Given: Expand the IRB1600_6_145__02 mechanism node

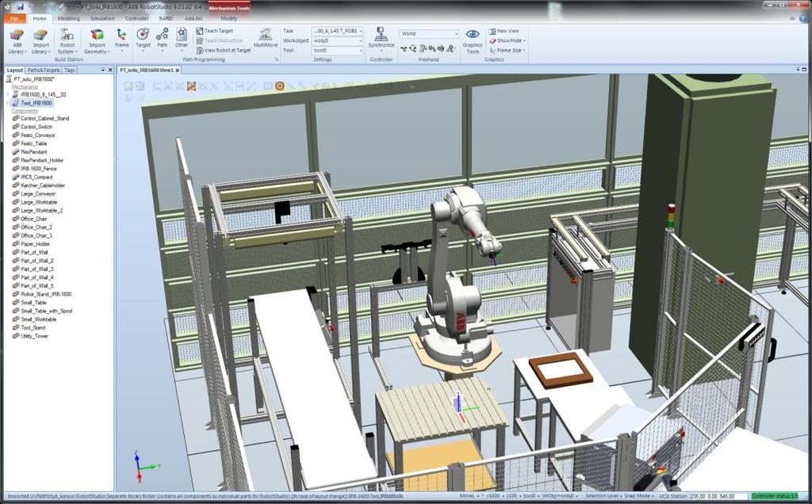Looking at the screenshot, I should pyautogui.click(x=8, y=94).
